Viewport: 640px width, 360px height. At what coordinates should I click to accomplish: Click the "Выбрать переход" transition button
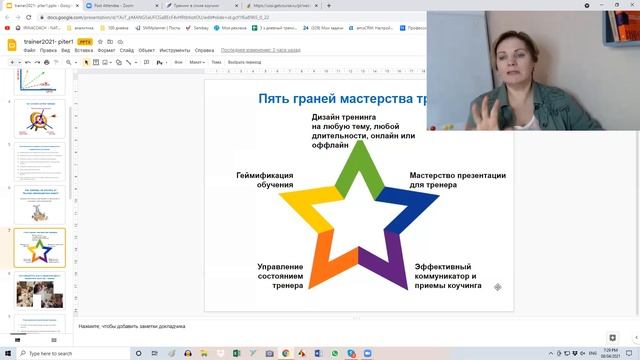[244, 62]
